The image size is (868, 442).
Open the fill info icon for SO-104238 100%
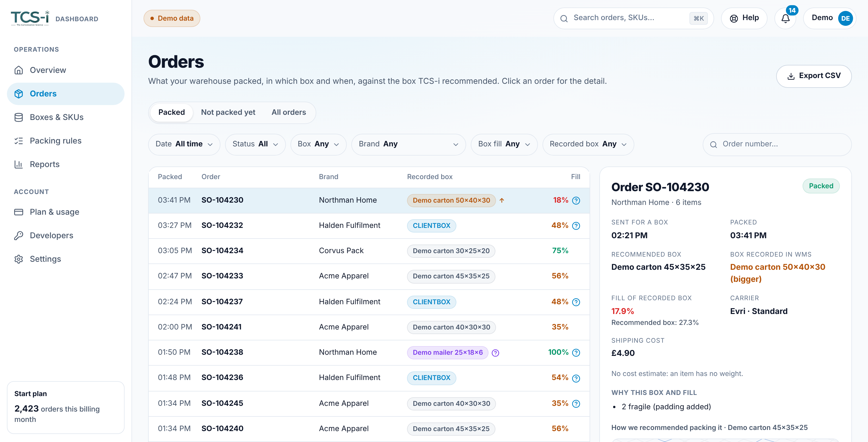point(576,352)
